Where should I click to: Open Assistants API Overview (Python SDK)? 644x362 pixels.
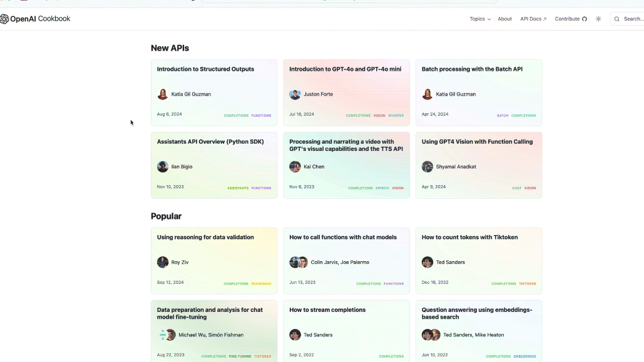214,166
